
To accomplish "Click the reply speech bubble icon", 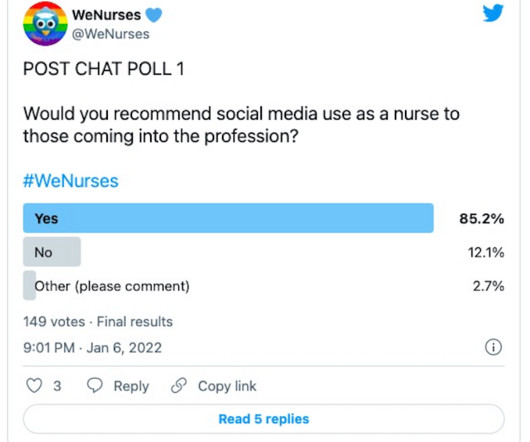I will point(95,386).
